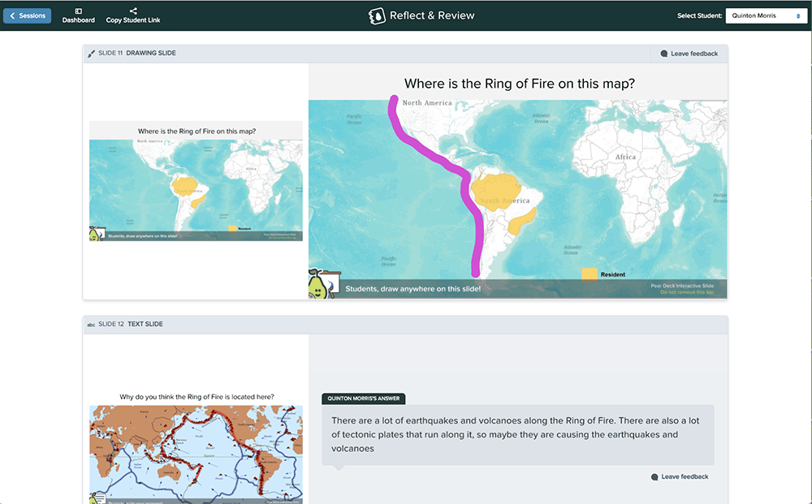
Task: Click the 'Select Student:' label
Action: point(699,15)
